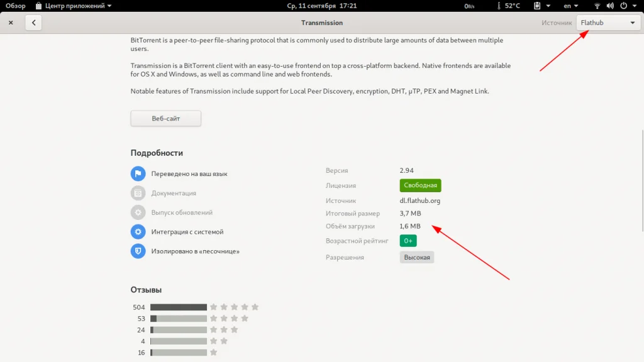Click the Transmission window title
The width and height of the screenshot is (644, 362).
(322, 23)
